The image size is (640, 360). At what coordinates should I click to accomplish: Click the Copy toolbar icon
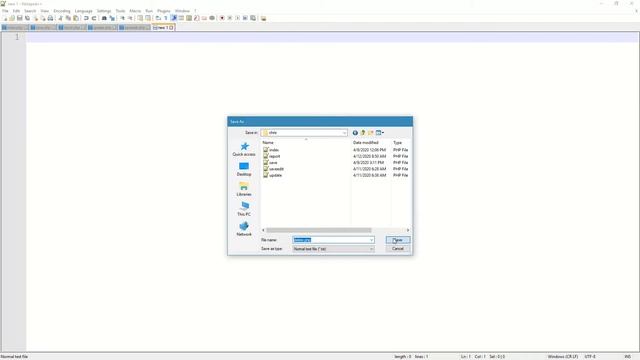(68, 18)
